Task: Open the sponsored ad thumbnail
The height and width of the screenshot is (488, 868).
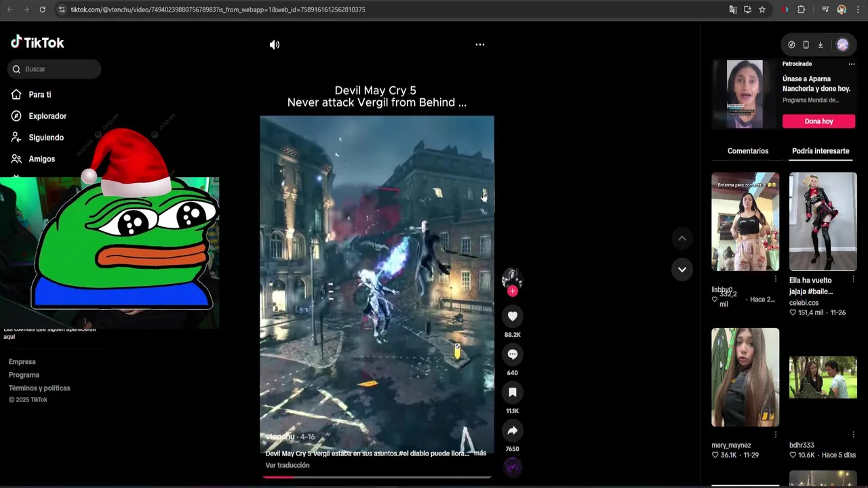Action: click(x=745, y=94)
